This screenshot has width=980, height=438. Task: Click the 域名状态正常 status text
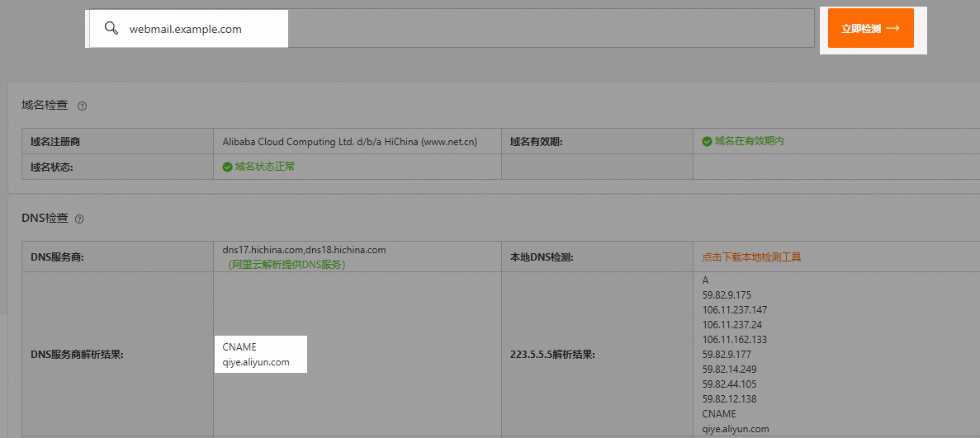tap(264, 167)
